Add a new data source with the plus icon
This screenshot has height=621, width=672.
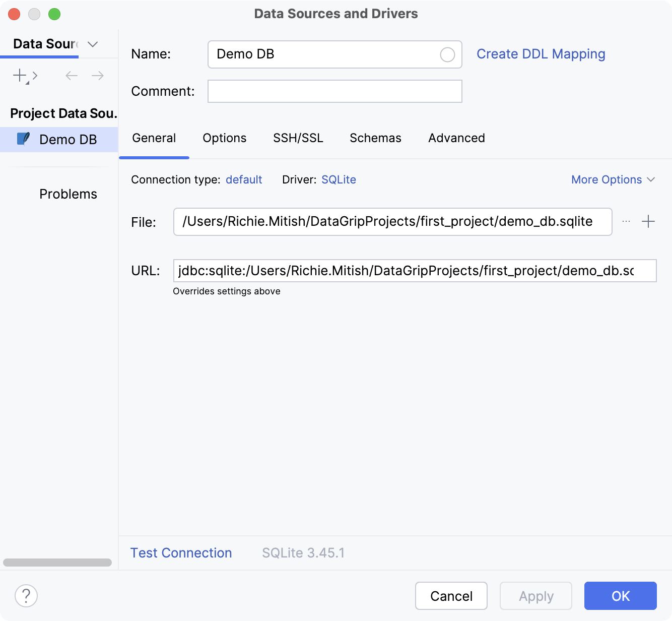click(19, 76)
